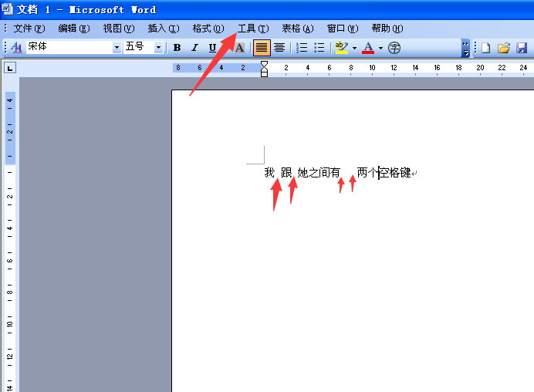Image resolution: width=534 pixels, height=392 pixels.
Task: Create a new blank document
Action: (486, 48)
